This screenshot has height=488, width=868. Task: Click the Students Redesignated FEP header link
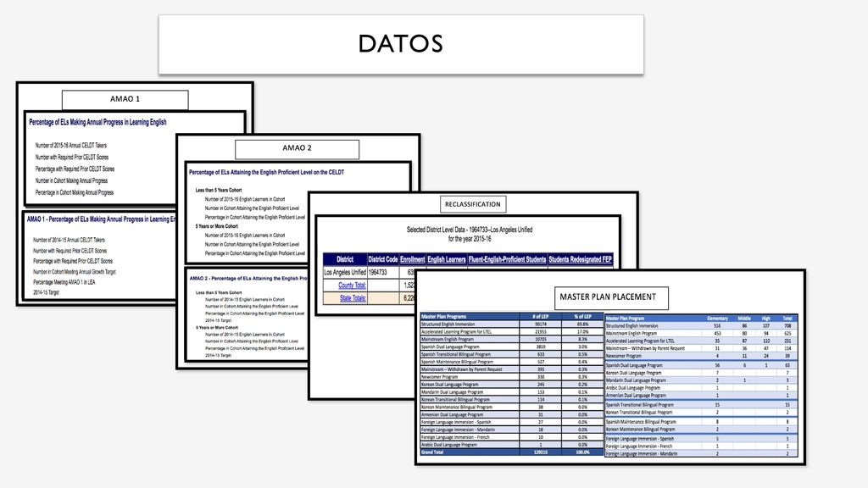tap(580, 259)
